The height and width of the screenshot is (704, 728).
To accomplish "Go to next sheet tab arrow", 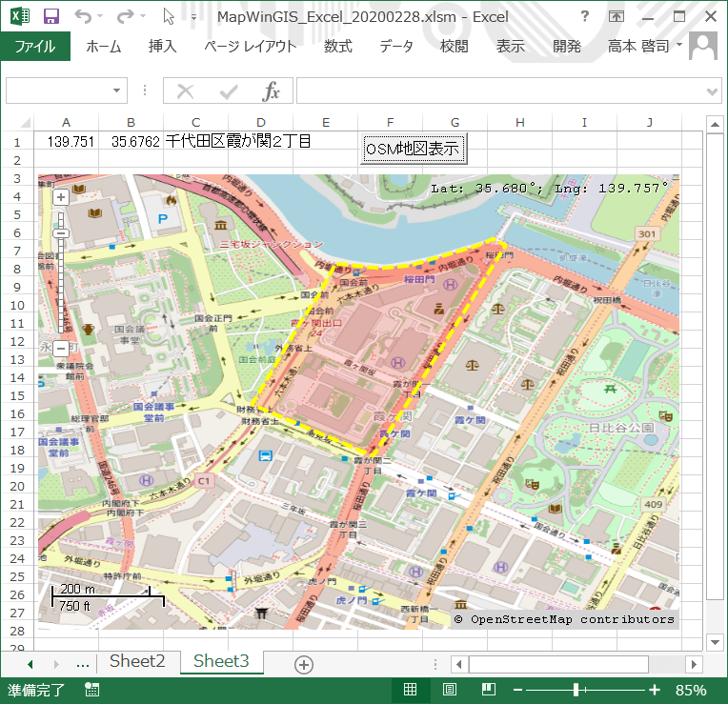I will pos(56,664).
